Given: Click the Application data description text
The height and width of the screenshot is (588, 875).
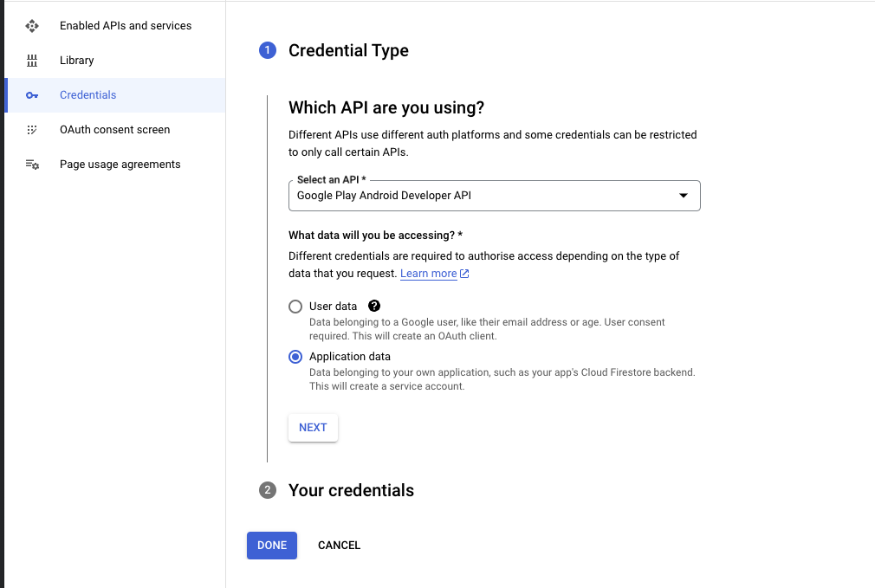Looking at the screenshot, I should pos(502,379).
